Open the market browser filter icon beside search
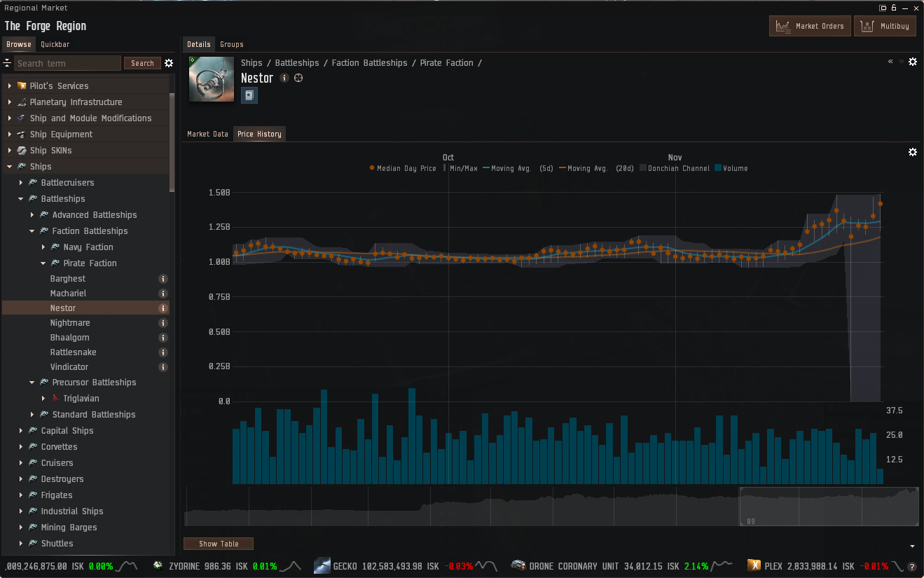This screenshot has height=578, width=924. pyautogui.click(x=6, y=63)
